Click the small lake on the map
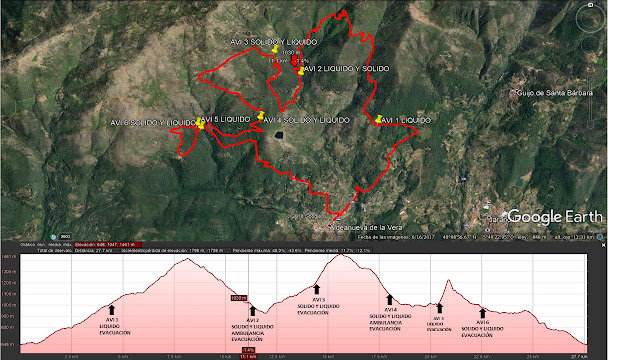Viewport: 640px width, 360px height. 279,134
